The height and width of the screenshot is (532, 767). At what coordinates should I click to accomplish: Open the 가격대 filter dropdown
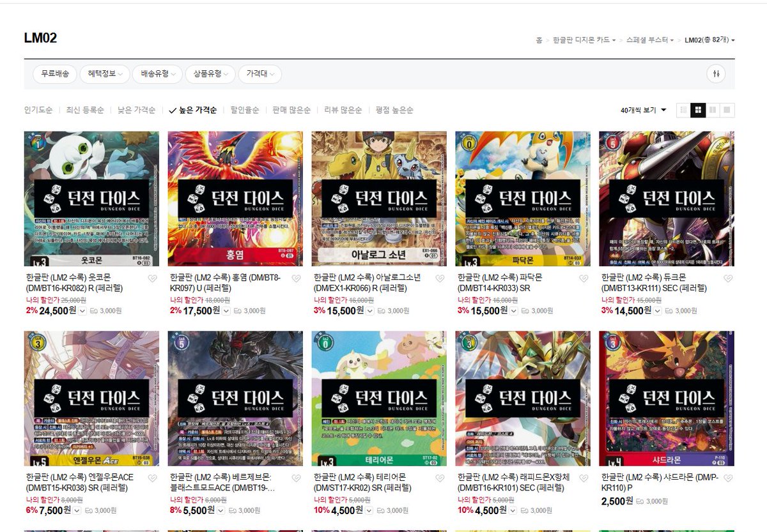[x=260, y=74]
